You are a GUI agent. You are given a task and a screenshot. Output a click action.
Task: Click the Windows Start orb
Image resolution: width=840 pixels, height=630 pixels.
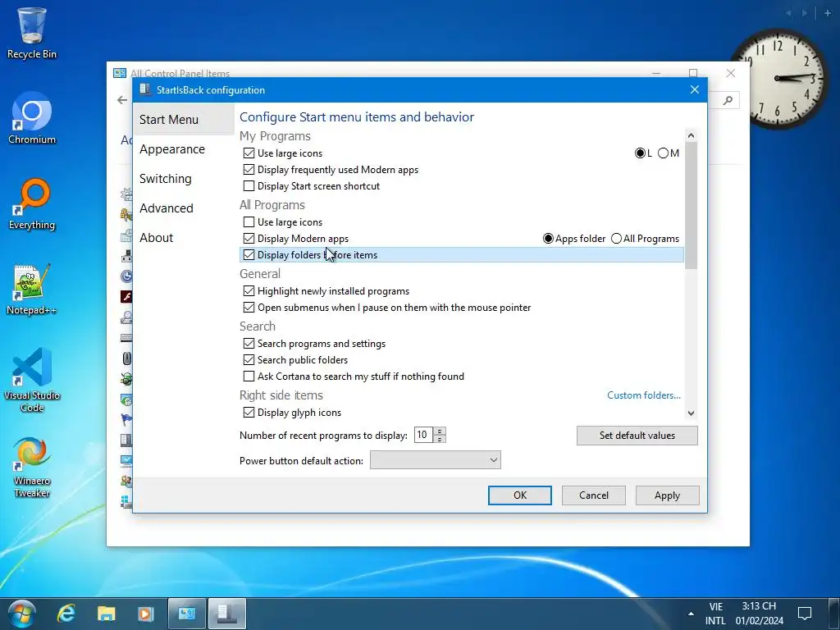[21, 614]
